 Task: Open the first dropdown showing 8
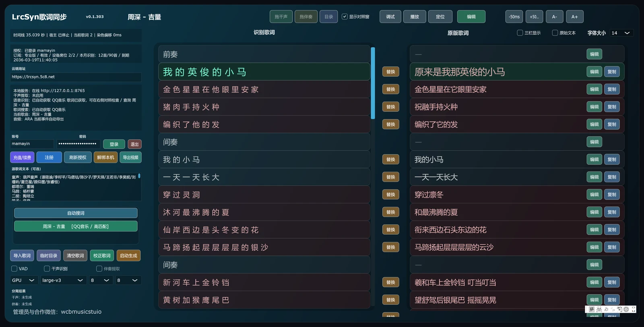click(x=101, y=280)
